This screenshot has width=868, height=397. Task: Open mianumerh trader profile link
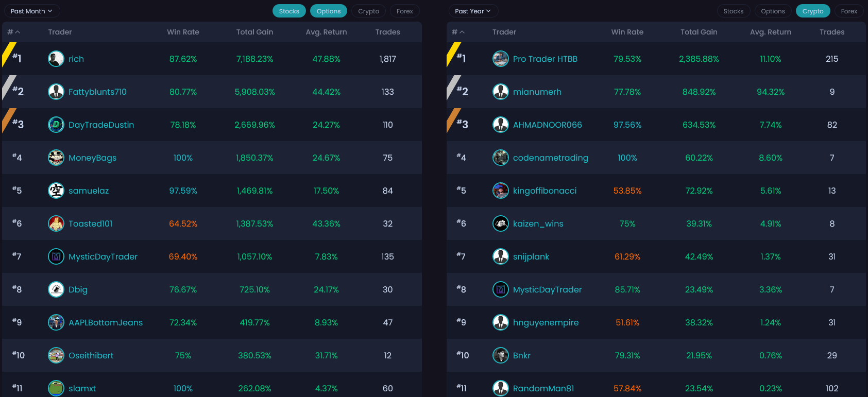tap(537, 92)
